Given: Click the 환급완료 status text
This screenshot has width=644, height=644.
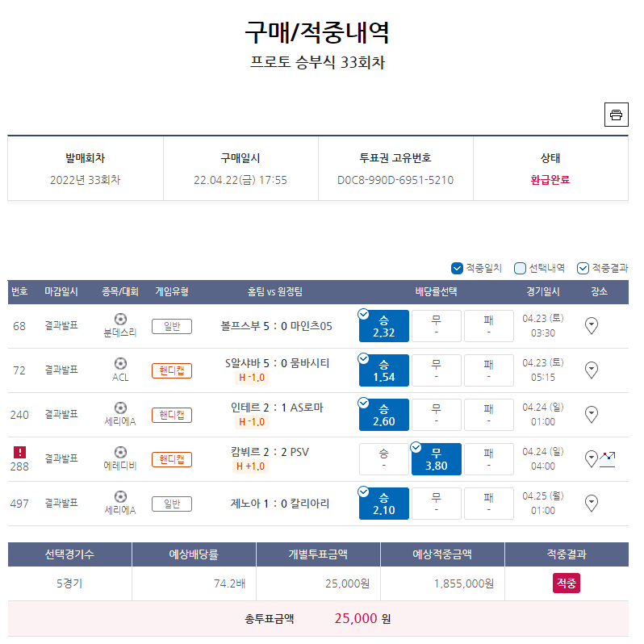Looking at the screenshot, I should coord(550,180).
